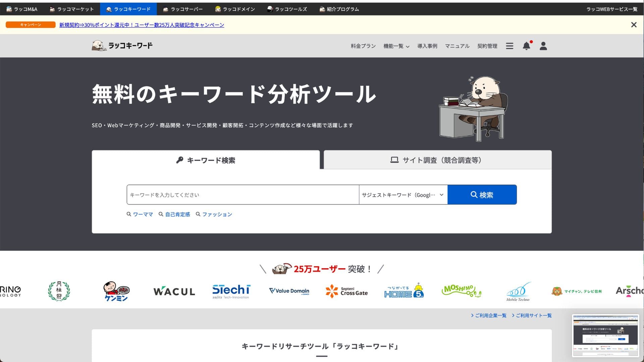Viewport: 644px width, 362px height.
Task: Click the ラッコキーワード otter logo
Action: click(x=122, y=46)
